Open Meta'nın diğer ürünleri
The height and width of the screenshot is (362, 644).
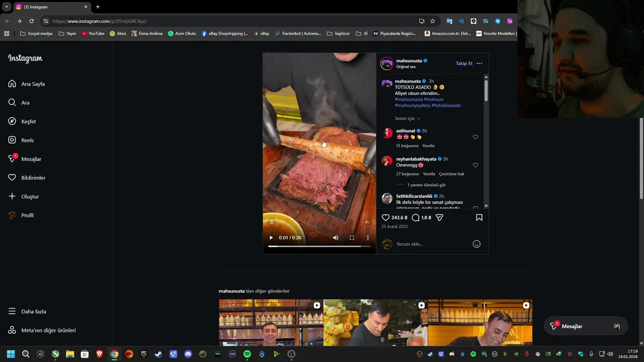[x=42, y=330]
